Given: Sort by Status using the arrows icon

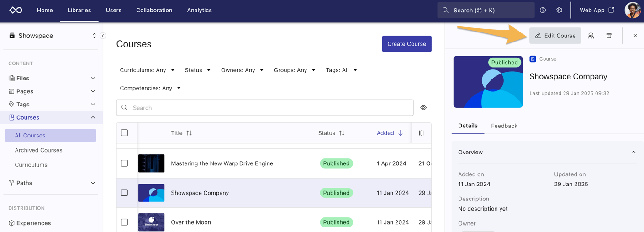Looking at the screenshot, I should click(342, 133).
